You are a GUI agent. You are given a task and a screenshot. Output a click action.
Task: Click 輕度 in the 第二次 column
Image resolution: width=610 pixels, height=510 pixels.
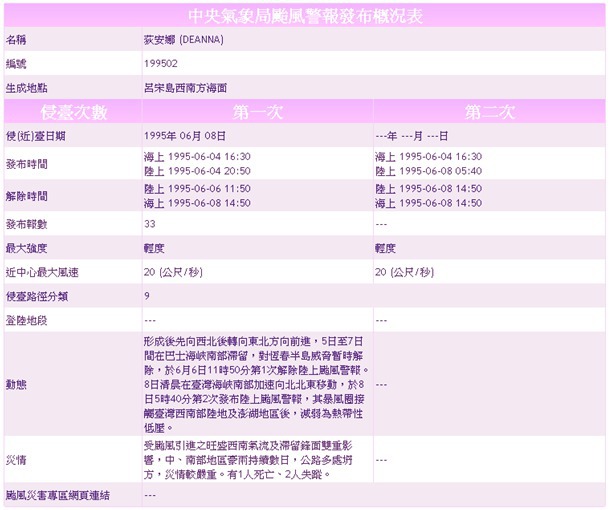click(386, 248)
